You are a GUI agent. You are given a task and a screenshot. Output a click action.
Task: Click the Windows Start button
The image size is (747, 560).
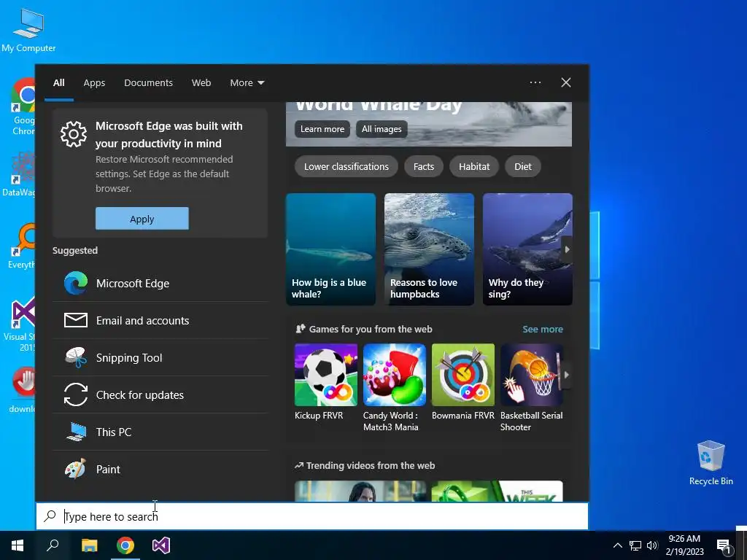18,545
